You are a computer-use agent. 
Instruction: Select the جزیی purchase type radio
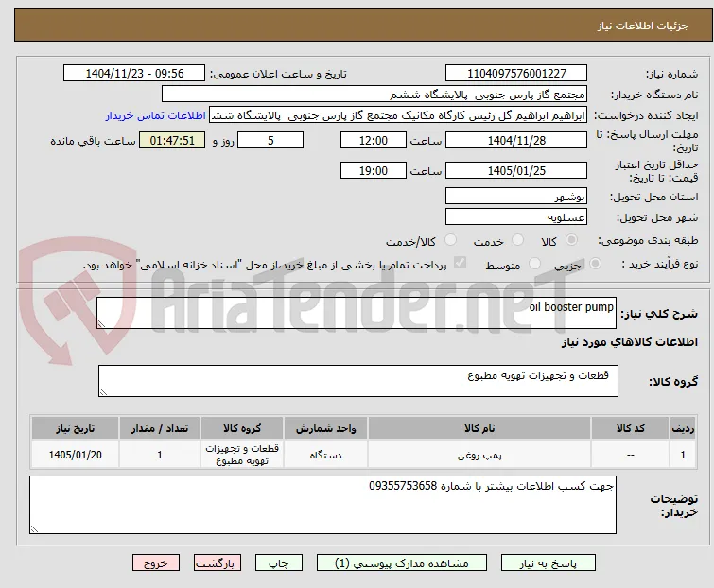(x=595, y=264)
